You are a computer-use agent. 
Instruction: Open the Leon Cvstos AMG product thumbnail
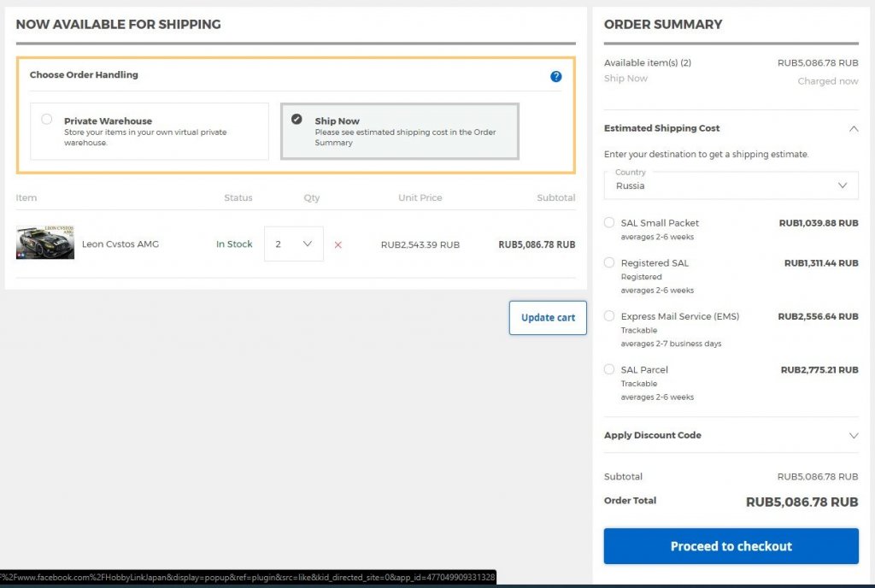pyautogui.click(x=45, y=243)
